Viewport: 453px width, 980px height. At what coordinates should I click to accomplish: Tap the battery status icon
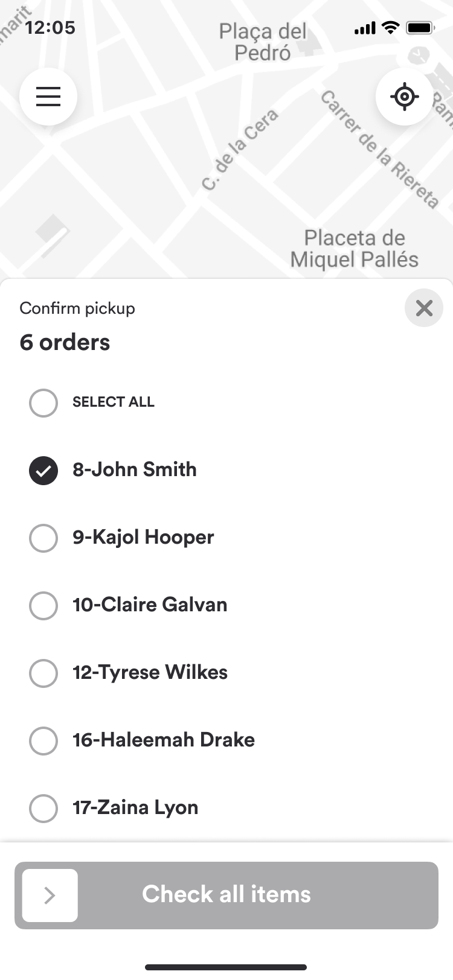(420, 27)
